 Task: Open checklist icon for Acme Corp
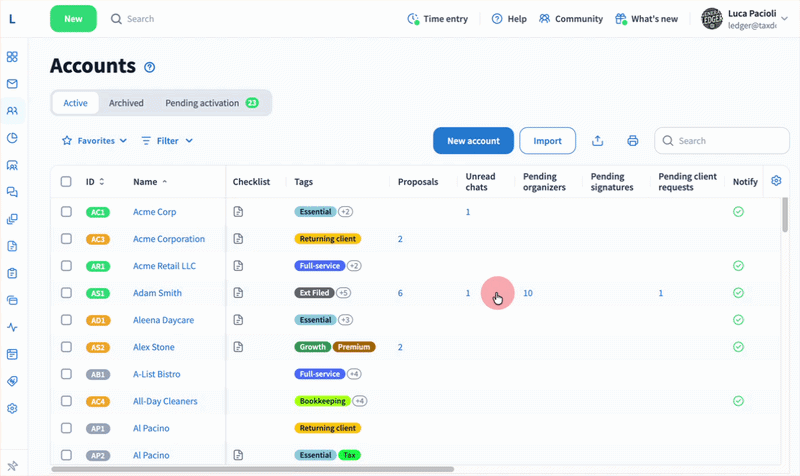[238, 212]
